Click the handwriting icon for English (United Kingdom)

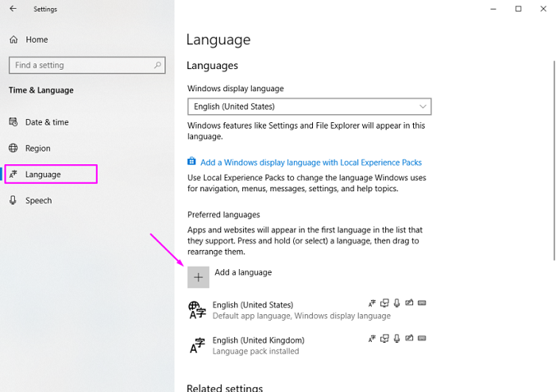click(x=409, y=339)
